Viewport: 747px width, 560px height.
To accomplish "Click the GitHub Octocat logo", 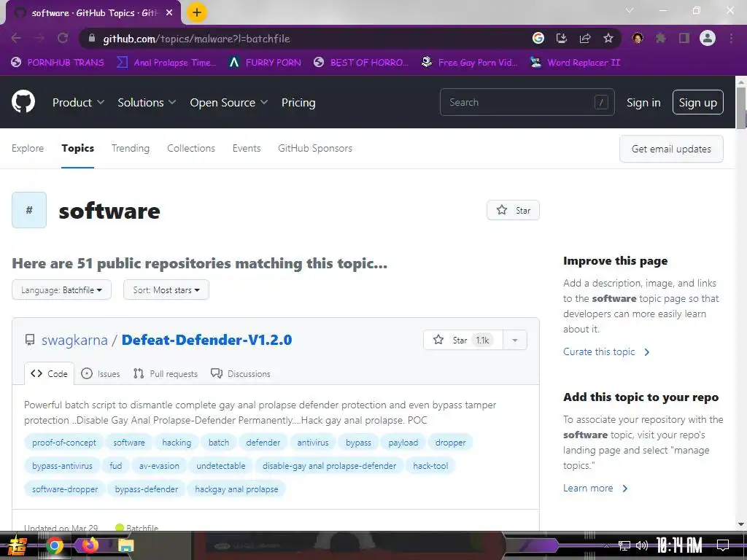I will coord(23,101).
